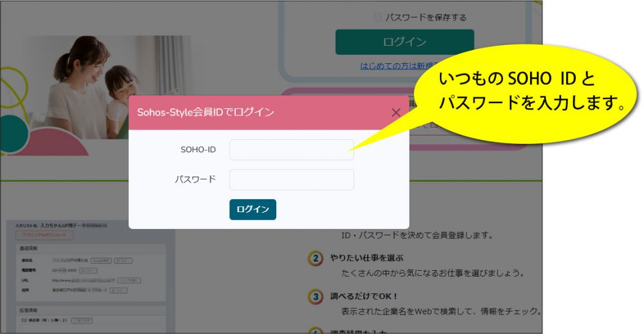Click the green ログイン button behind the dialog
Image resolution: width=644 pixels, height=334 pixels.
click(404, 42)
